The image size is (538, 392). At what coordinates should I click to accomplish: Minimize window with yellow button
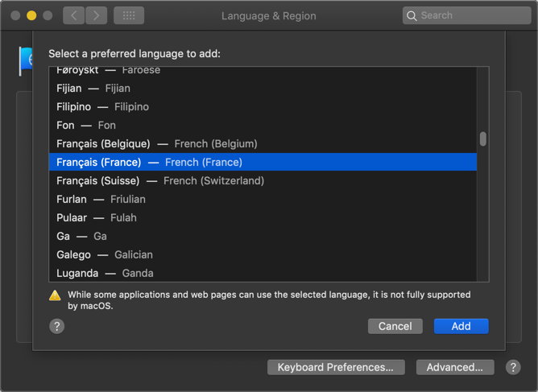(31, 15)
